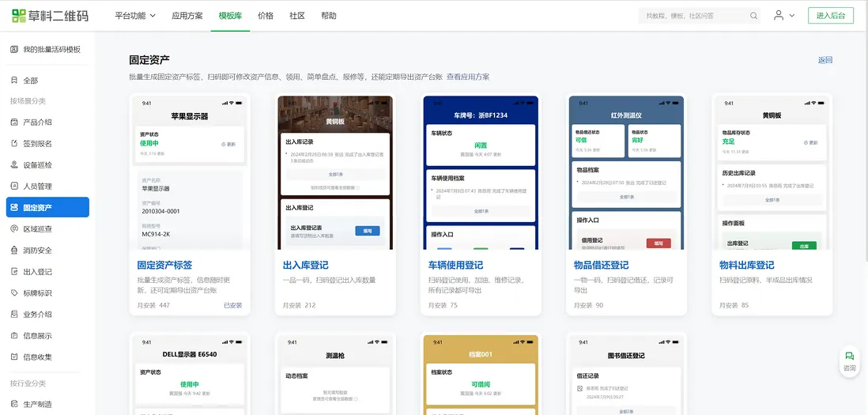The width and height of the screenshot is (868, 415).
Task: Open the 车辆使用登记 template title
Action: click(x=455, y=266)
